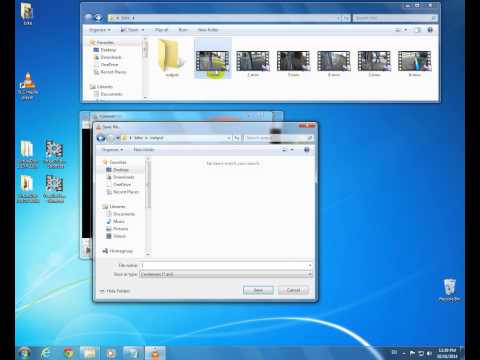Select the 4.mov video thumbnail
This screenshot has height=360, width=480.
(334, 63)
